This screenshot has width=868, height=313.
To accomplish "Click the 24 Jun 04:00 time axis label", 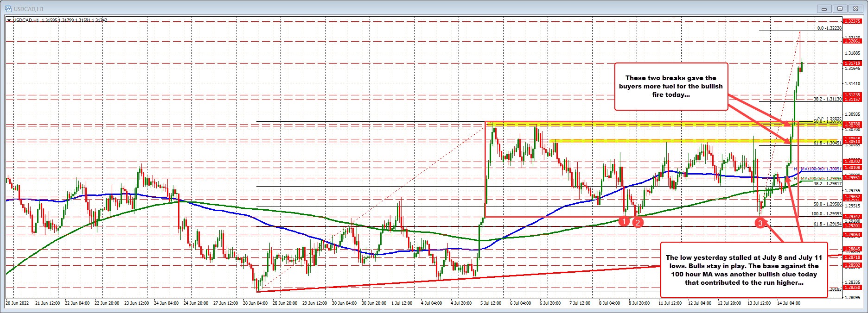I will [x=167, y=303].
